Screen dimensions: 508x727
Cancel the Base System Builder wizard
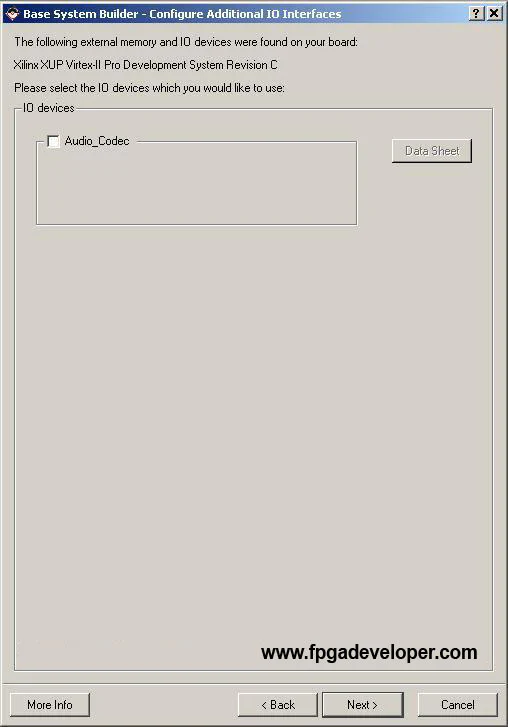(x=457, y=705)
